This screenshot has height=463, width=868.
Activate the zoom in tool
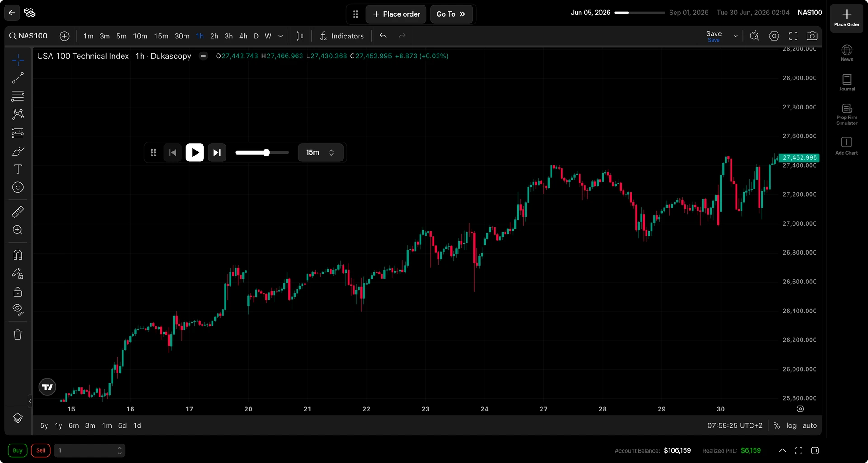tap(18, 230)
